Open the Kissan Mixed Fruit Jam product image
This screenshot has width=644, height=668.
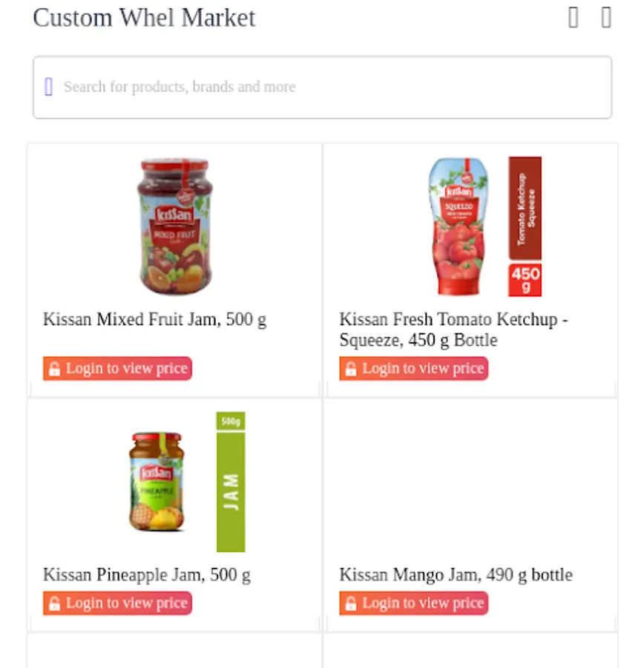point(175,226)
